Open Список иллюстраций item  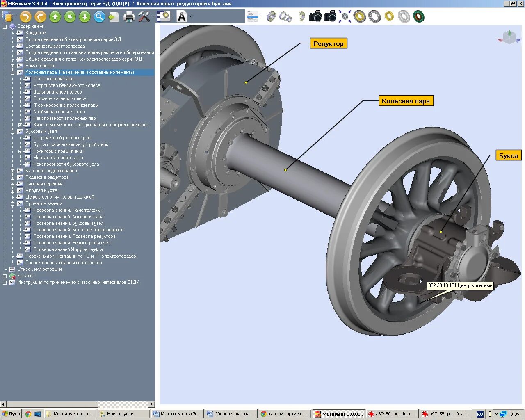[x=39, y=269]
